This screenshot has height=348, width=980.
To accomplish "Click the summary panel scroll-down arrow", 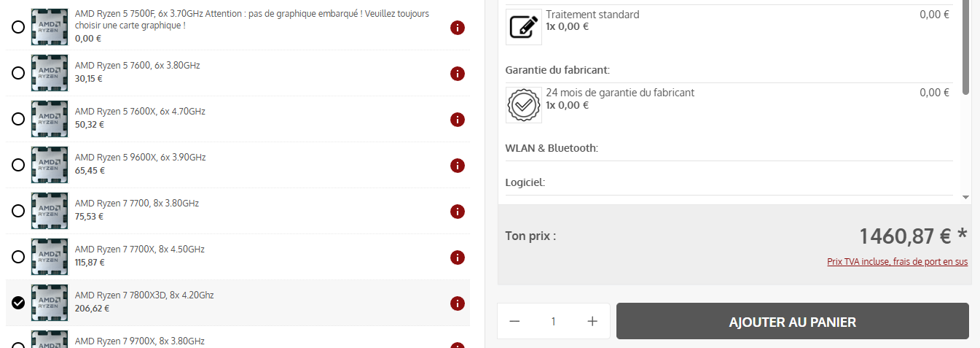I will coord(966,197).
